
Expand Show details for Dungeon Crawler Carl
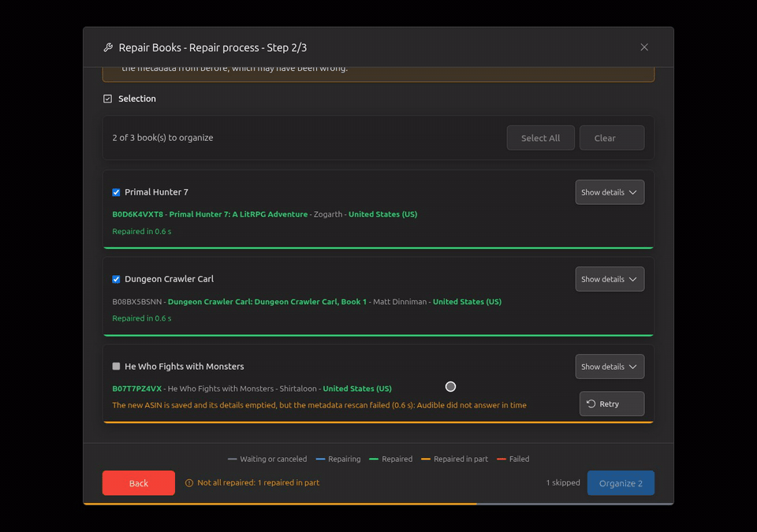610,279
